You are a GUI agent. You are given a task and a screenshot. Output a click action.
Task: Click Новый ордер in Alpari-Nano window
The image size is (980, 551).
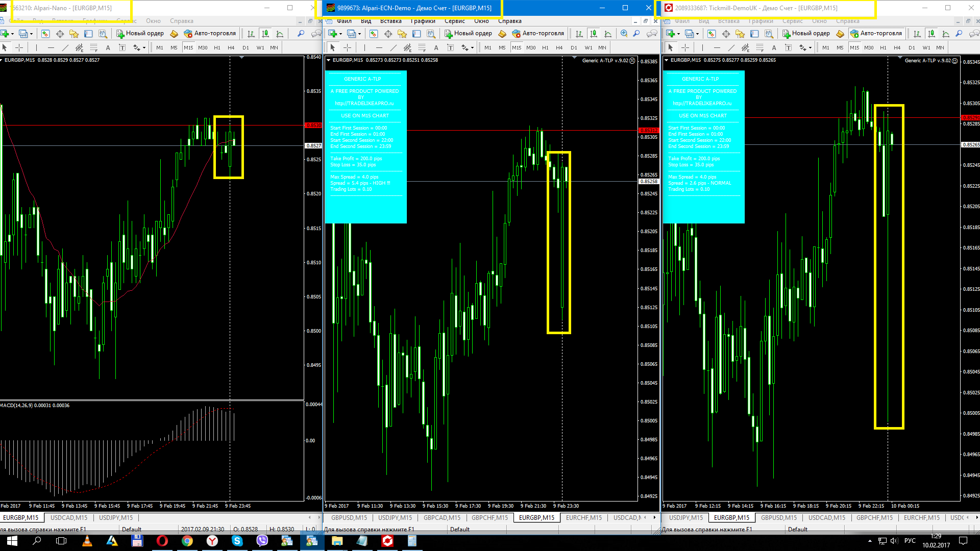pyautogui.click(x=140, y=34)
